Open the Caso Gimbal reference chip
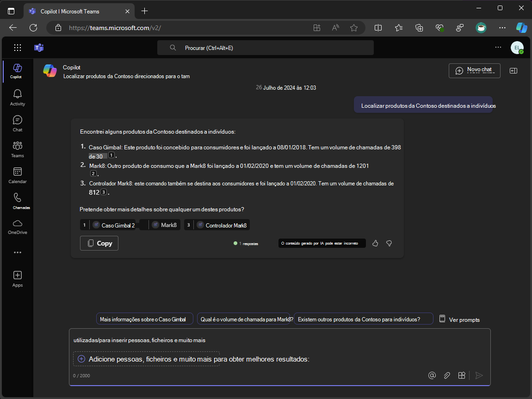The height and width of the screenshot is (399, 532). point(108,225)
